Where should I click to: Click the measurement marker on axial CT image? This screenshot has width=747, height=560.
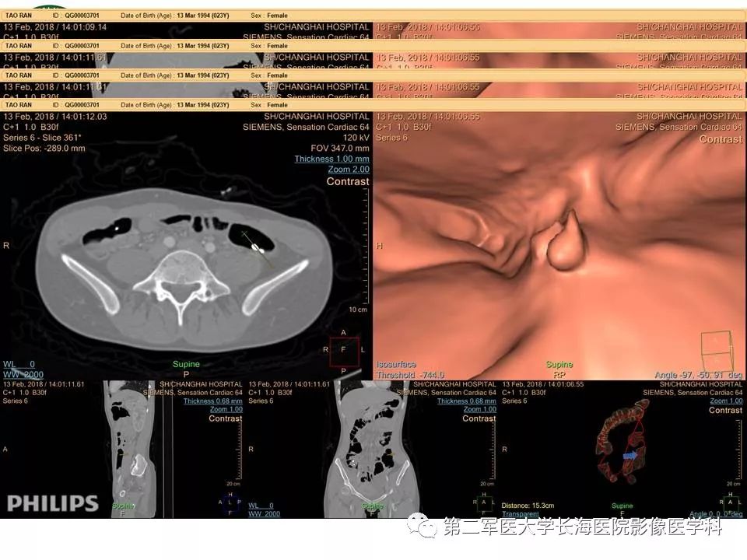tap(256, 248)
